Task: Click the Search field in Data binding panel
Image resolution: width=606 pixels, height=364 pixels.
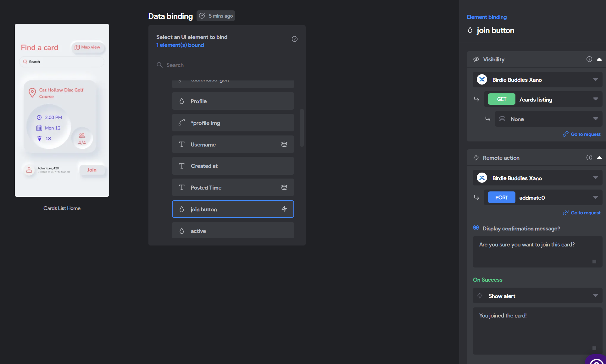Action: (226, 65)
